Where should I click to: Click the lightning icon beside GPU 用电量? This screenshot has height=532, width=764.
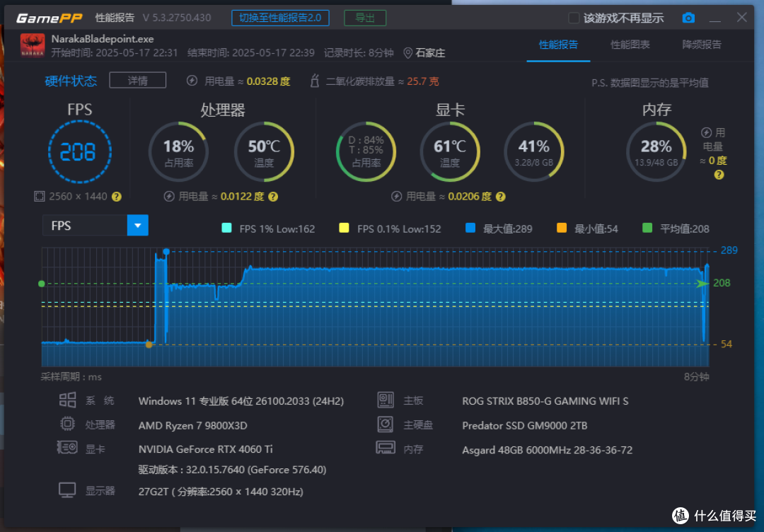pos(397,197)
